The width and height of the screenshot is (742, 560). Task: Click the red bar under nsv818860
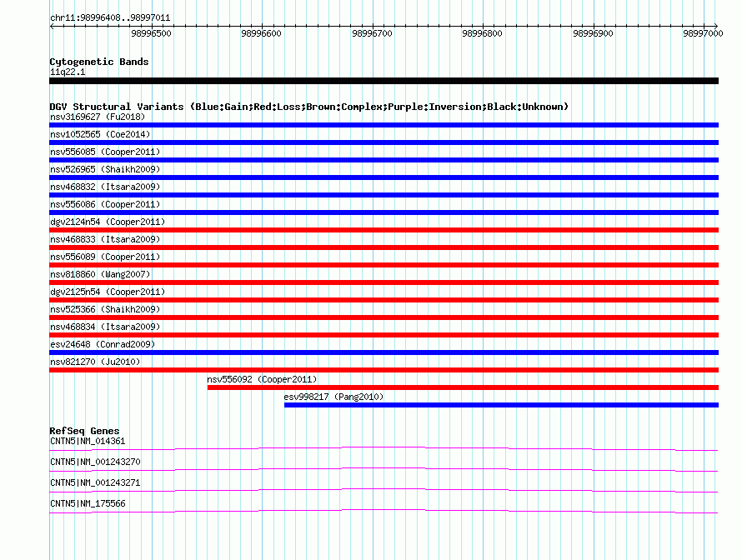[x=384, y=282]
